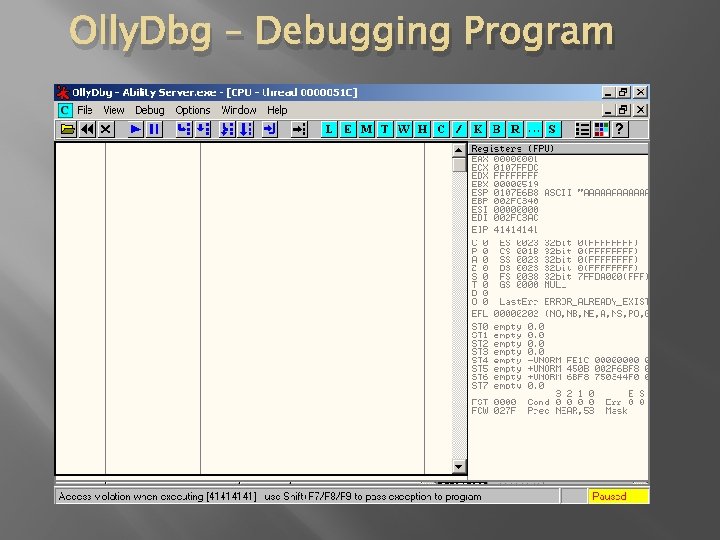The image size is (720, 540).
Task: Click the disassembly scrollbar down arrow
Action: click(459, 467)
